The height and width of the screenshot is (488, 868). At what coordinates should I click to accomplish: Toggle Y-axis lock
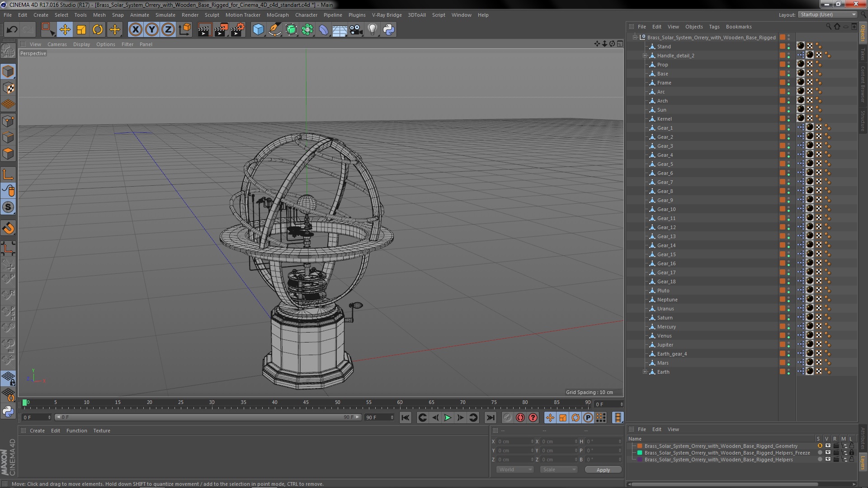coord(152,30)
